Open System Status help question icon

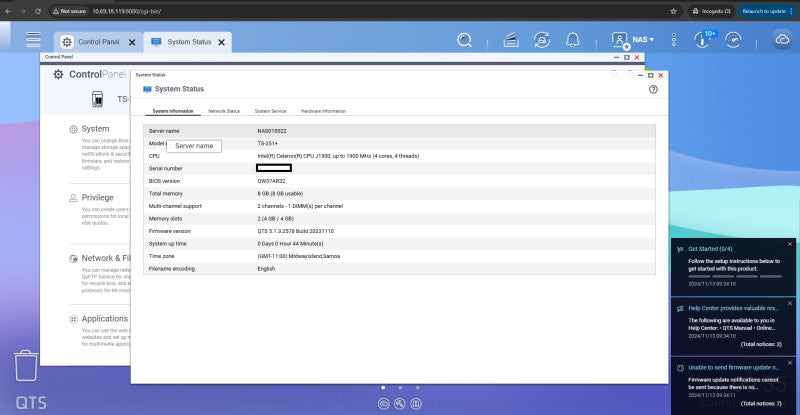pyautogui.click(x=653, y=89)
